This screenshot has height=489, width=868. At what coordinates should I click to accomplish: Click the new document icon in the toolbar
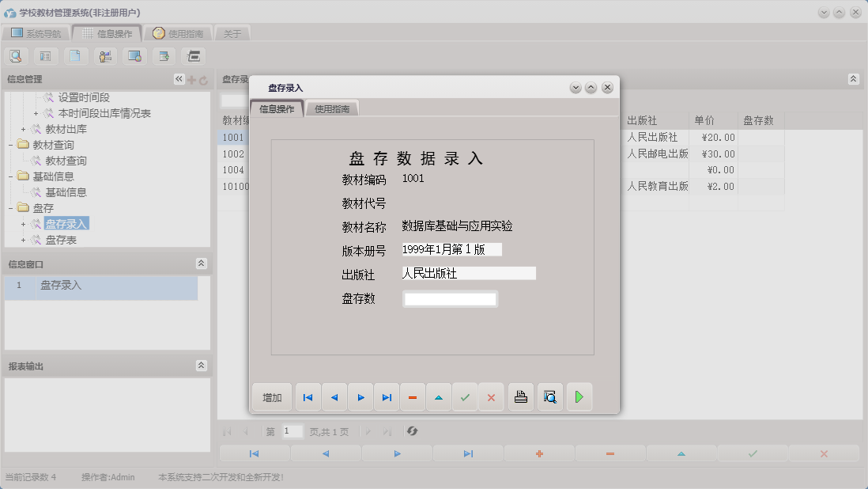[74, 55]
